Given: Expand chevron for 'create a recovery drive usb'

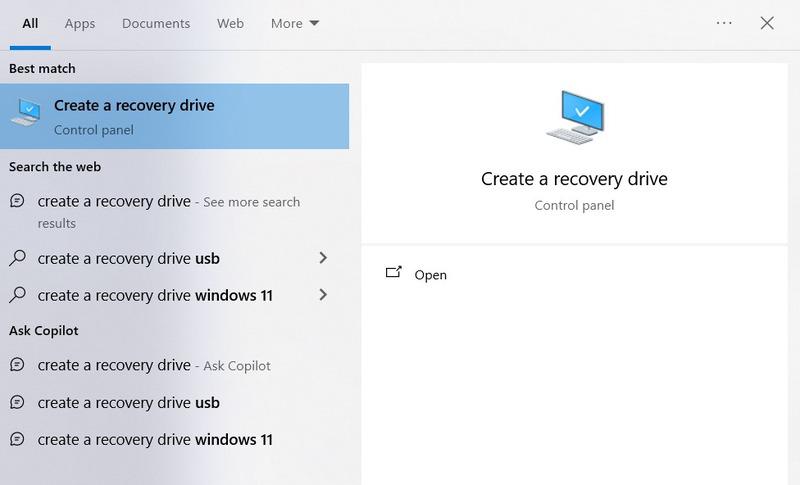Looking at the screenshot, I should click(x=322, y=258).
